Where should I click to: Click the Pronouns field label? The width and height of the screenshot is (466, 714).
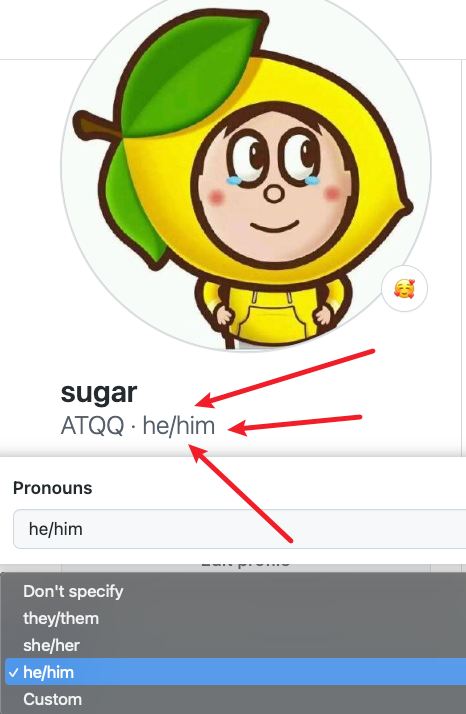pyautogui.click(x=52, y=488)
